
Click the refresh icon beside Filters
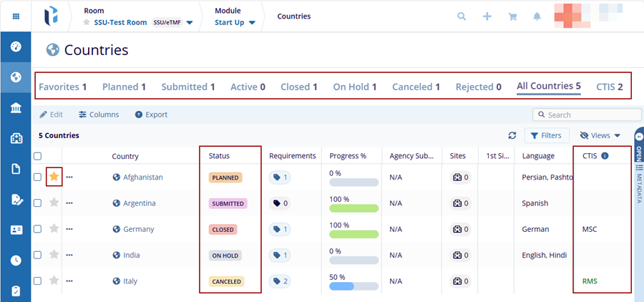pyautogui.click(x=512, y=135)
